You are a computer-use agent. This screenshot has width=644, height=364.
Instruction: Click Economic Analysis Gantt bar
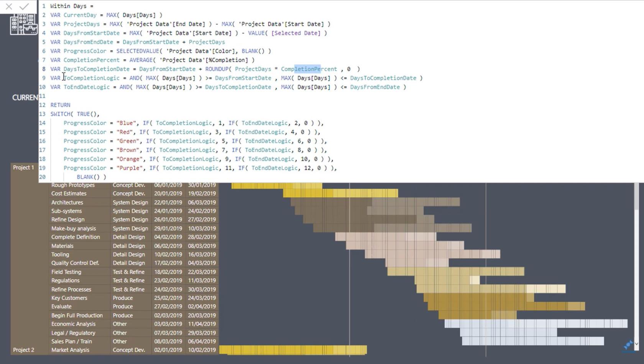[536, 324]
